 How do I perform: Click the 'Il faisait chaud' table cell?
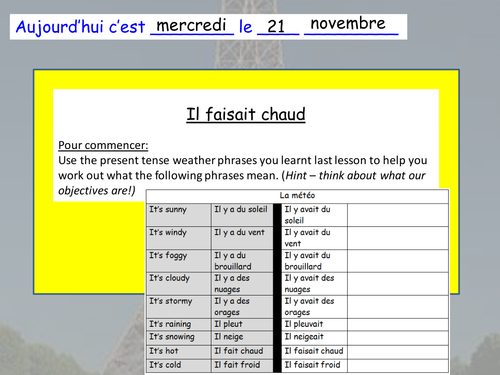314,352
